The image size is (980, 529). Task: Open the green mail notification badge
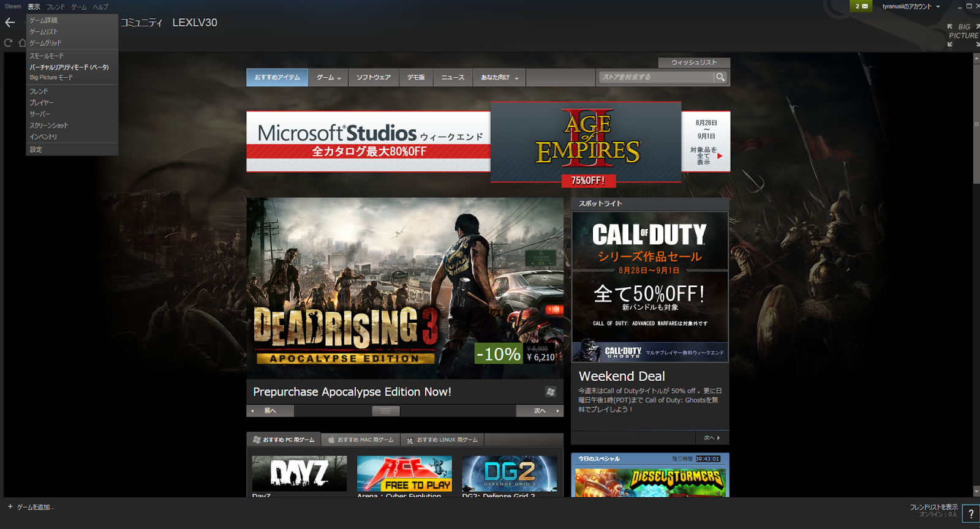(x=861, y=6)
